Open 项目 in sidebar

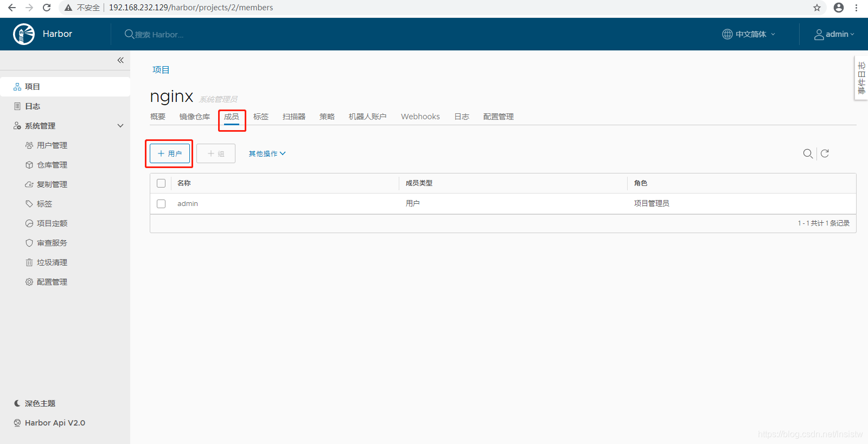(x=65, y=87)
